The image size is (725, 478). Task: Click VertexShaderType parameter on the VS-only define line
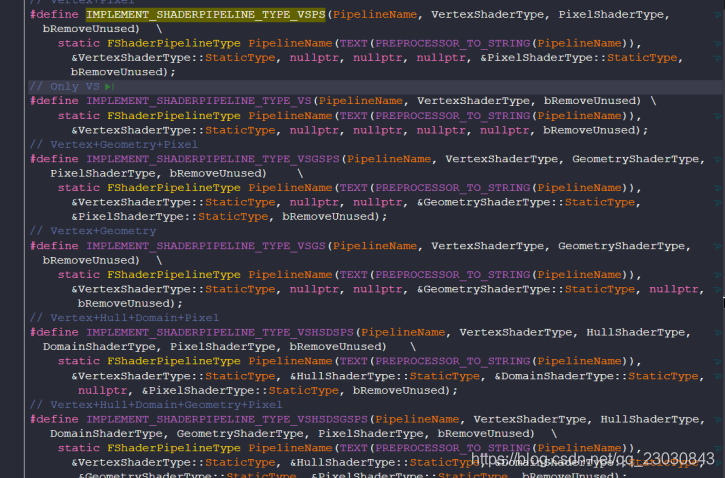(473, 101)
